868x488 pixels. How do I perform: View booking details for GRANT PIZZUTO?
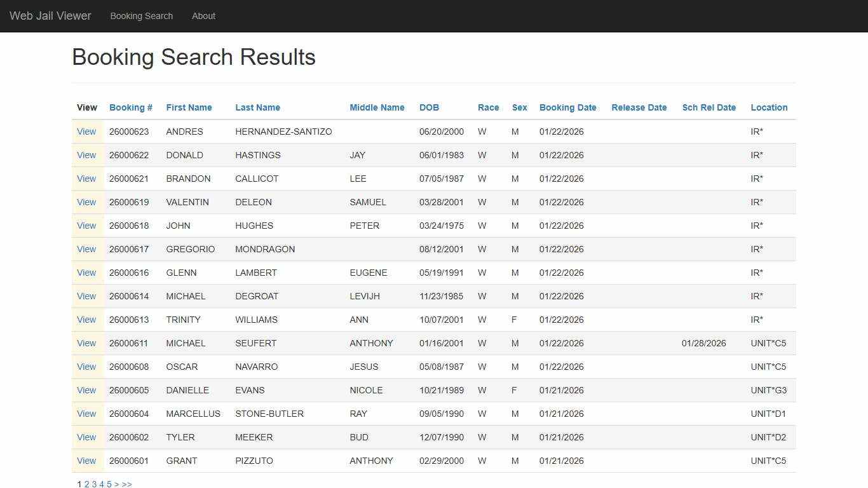(x=86, y=461)
